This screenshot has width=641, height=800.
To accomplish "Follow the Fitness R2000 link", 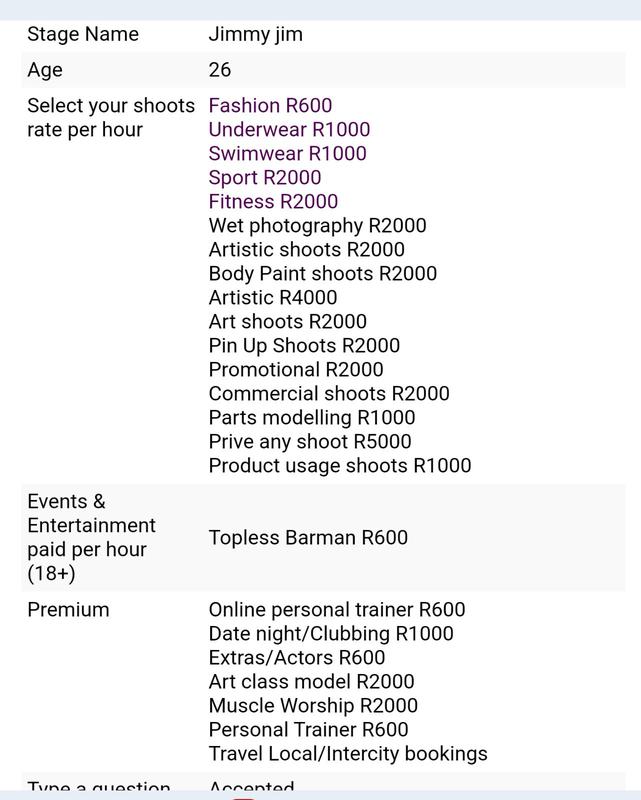I will (273, 202).
